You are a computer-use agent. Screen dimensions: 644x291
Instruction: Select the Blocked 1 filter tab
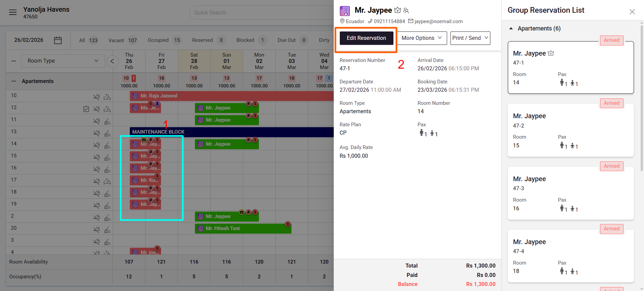pos(252,40)
